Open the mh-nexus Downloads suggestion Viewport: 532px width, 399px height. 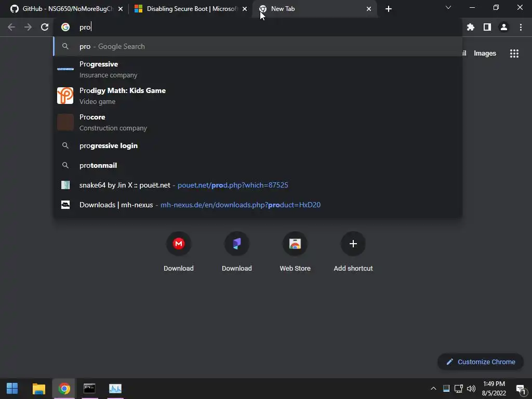click(258, 205)
